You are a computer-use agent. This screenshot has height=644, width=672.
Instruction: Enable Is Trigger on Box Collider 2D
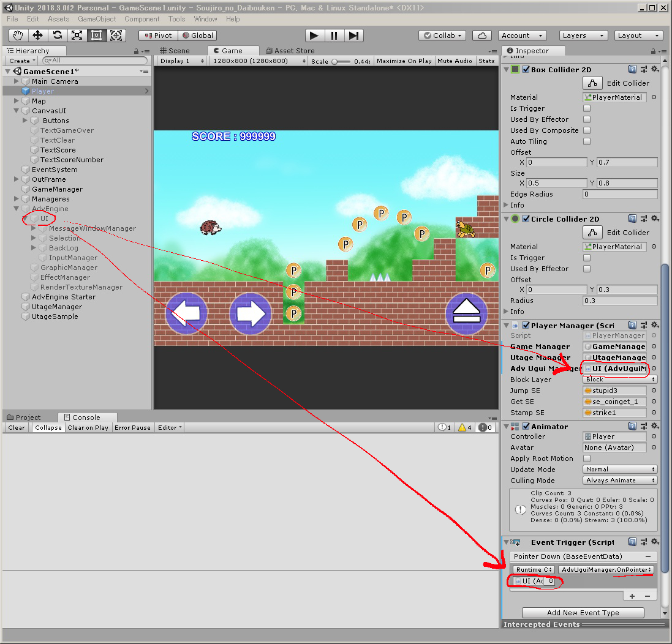(587, 108)
